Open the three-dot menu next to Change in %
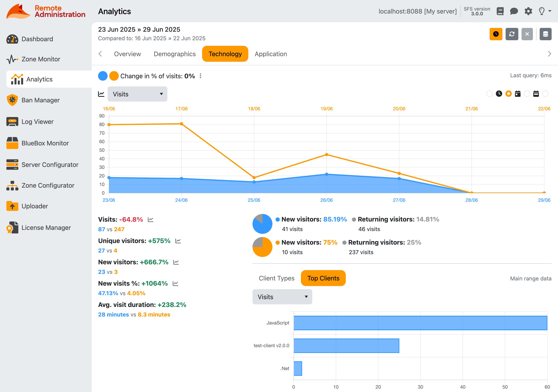Image resolution: width=558 pixels, height=392 pixels. pyautogui.click(x=200, y=76)
